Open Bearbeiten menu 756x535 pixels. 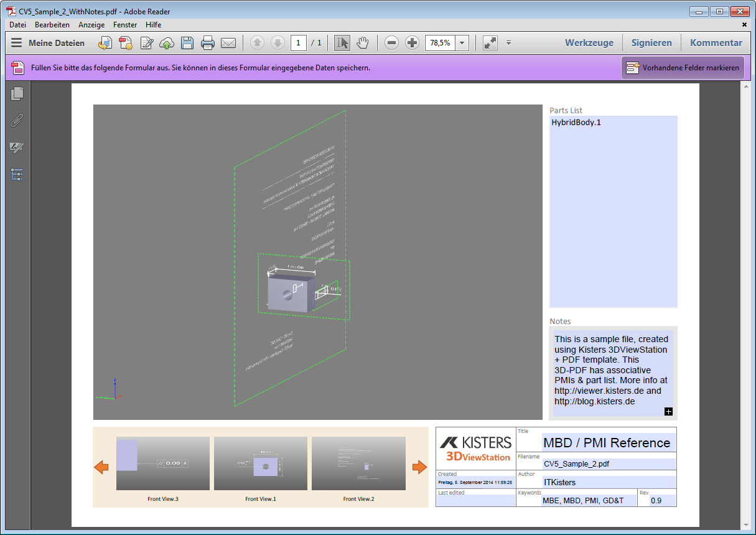point(52,25)
